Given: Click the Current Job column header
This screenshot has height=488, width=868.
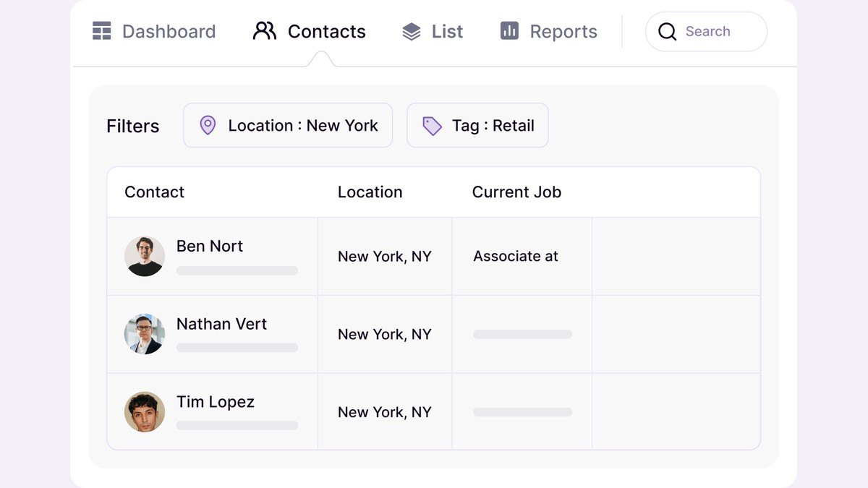Looking at the screenshot, I should pyautogui.click(x=516, y=192).
